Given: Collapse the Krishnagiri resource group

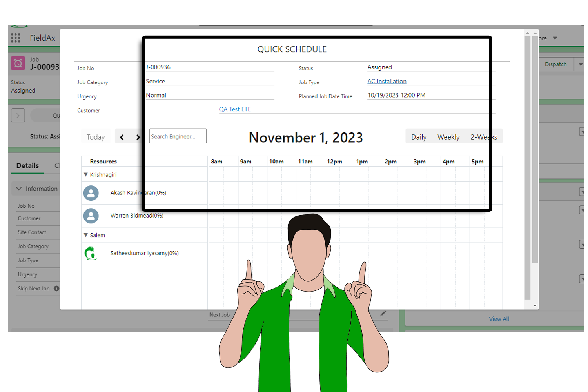Looking at the screenshot, I should coord(85,174).
